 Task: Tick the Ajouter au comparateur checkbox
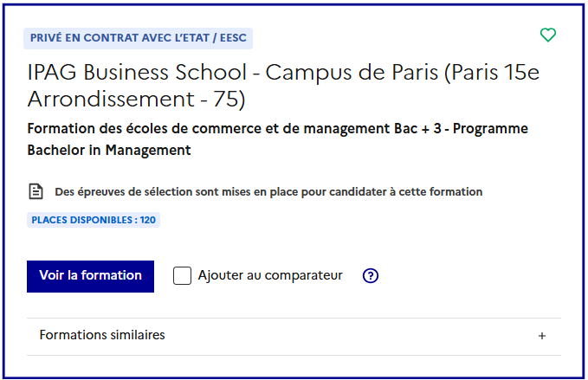pos(182,276)
